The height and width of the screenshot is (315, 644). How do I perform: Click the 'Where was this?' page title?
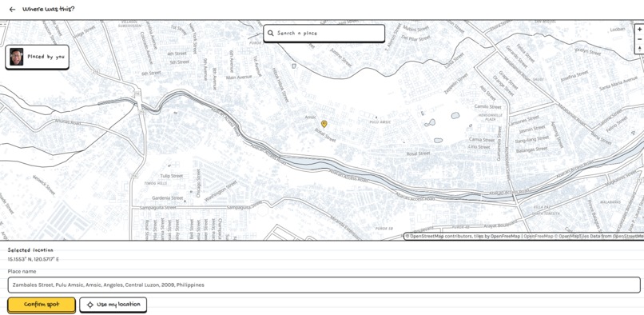point(49,9)
